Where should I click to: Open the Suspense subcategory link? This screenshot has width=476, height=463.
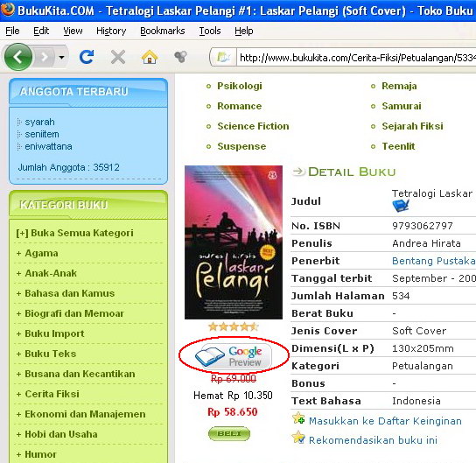tap(241, 147)
